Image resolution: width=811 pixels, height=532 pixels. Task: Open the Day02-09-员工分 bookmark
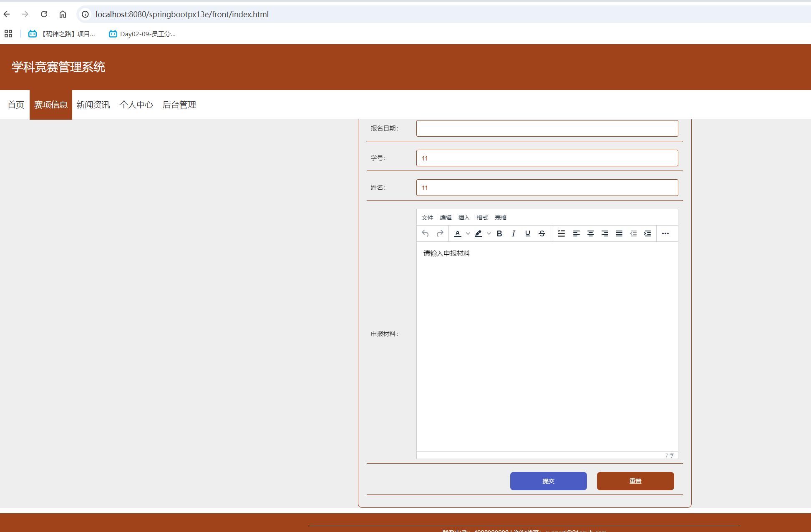click(142, 34)
